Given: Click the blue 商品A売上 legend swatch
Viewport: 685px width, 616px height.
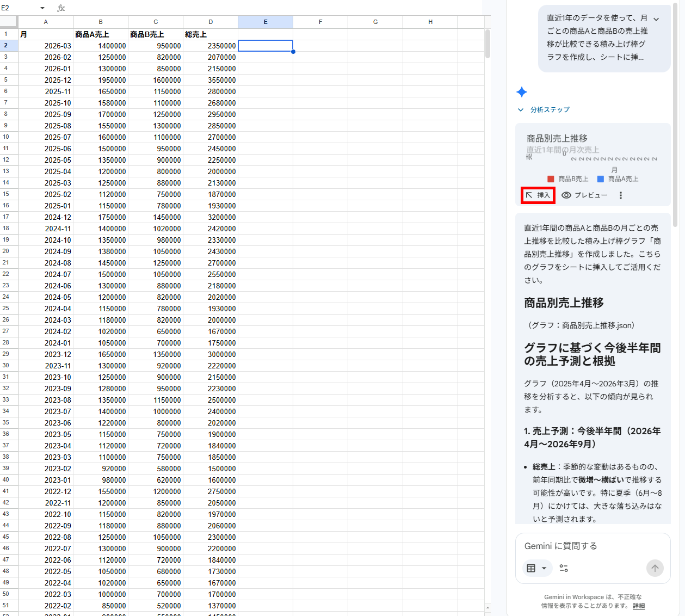Looking at the screenshot, I should [601, 179].
